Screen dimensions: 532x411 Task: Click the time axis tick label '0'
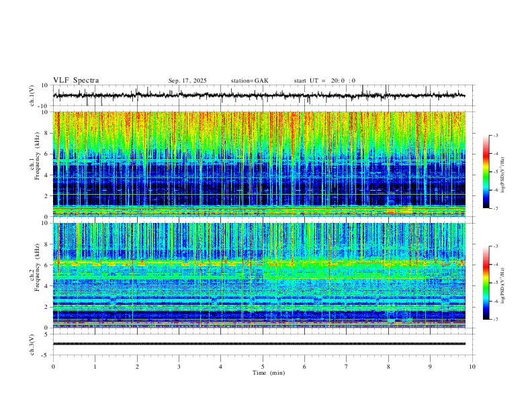tap(53, 367)
